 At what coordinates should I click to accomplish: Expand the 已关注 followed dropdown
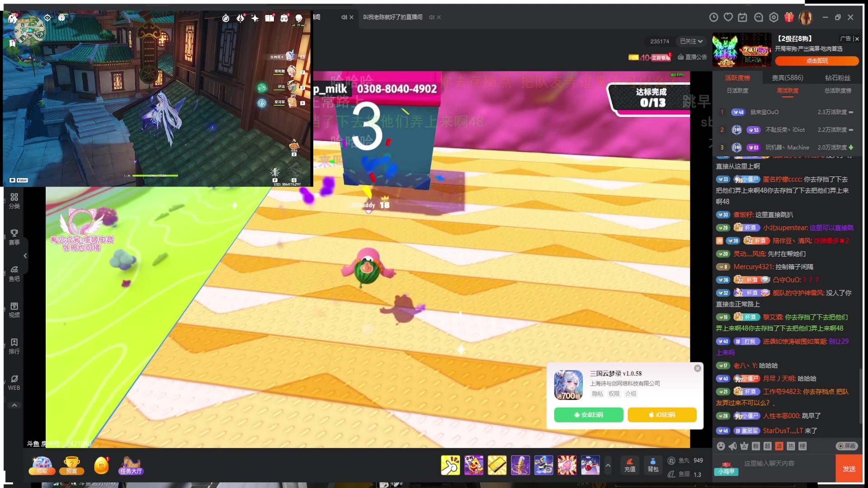[692, 41]
